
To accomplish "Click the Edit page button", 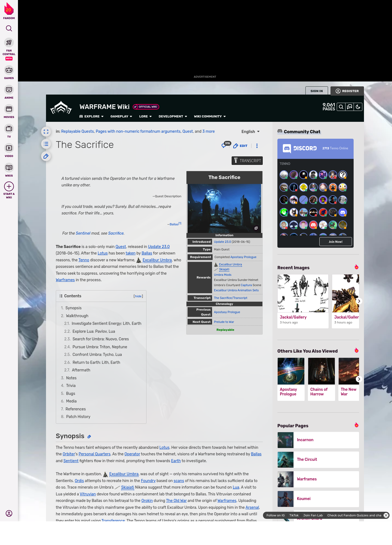I will pos(240,146).
